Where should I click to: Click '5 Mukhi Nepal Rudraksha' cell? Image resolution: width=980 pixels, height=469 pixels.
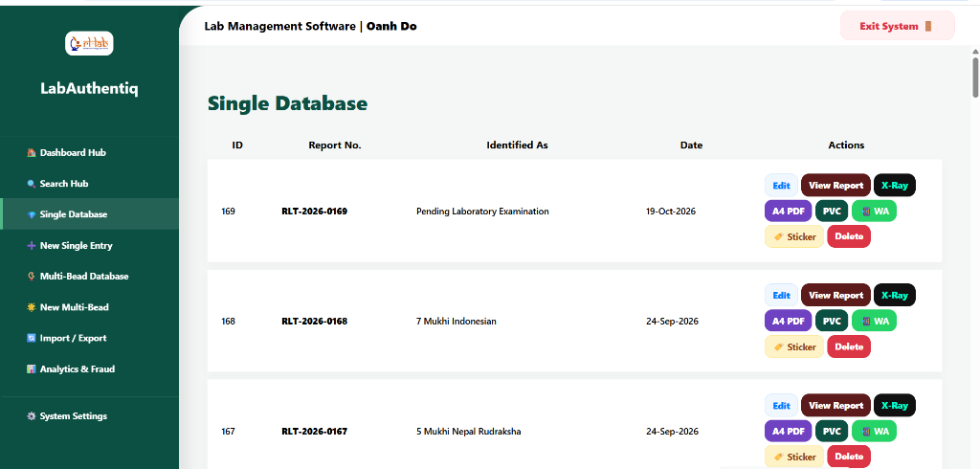tap(468, 432)
